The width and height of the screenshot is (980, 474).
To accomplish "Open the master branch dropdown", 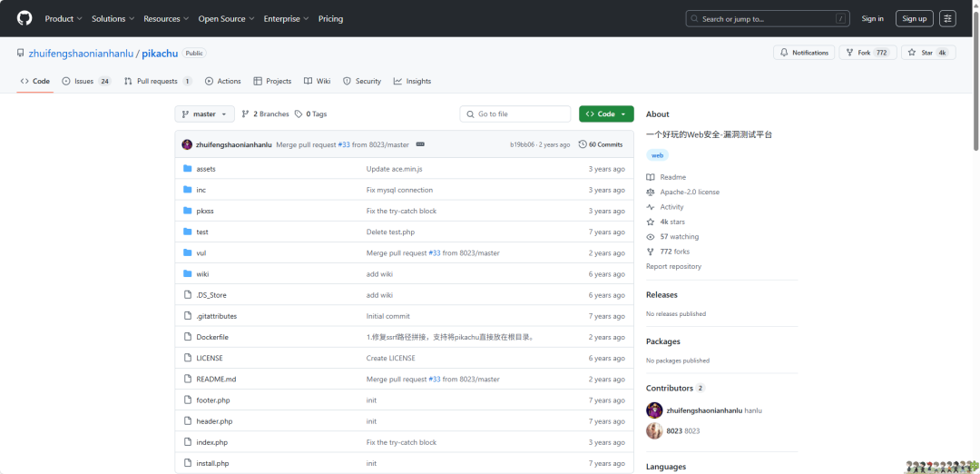I will (204, 114).
